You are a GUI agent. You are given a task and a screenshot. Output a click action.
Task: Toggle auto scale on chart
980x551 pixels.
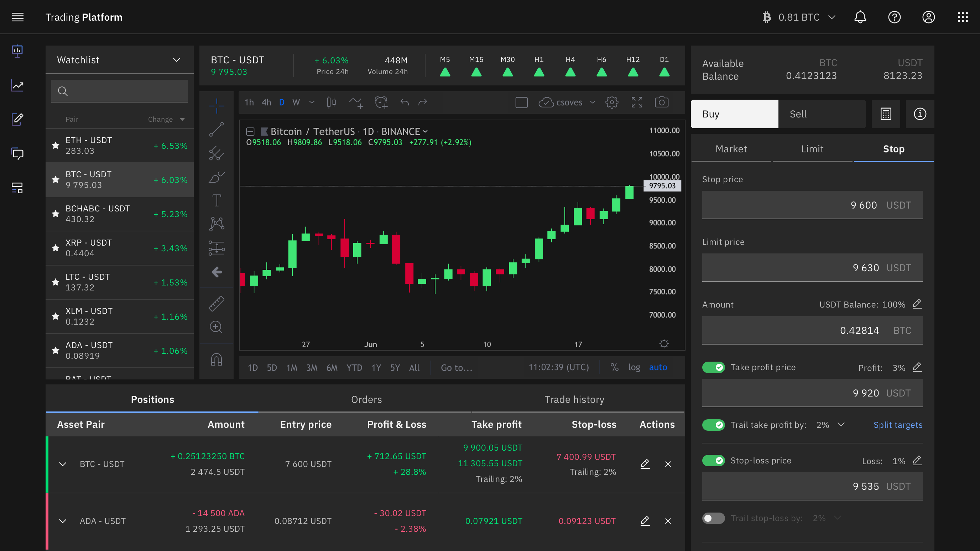pos(658,367)
